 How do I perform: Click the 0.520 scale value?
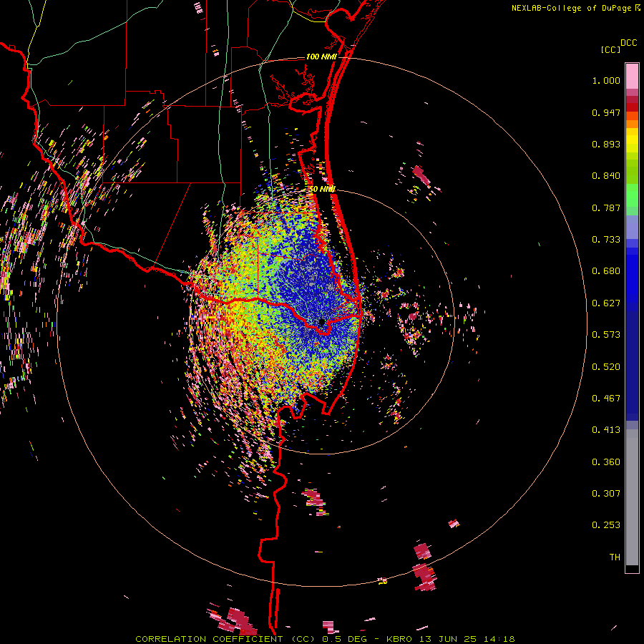pos(606,367)
